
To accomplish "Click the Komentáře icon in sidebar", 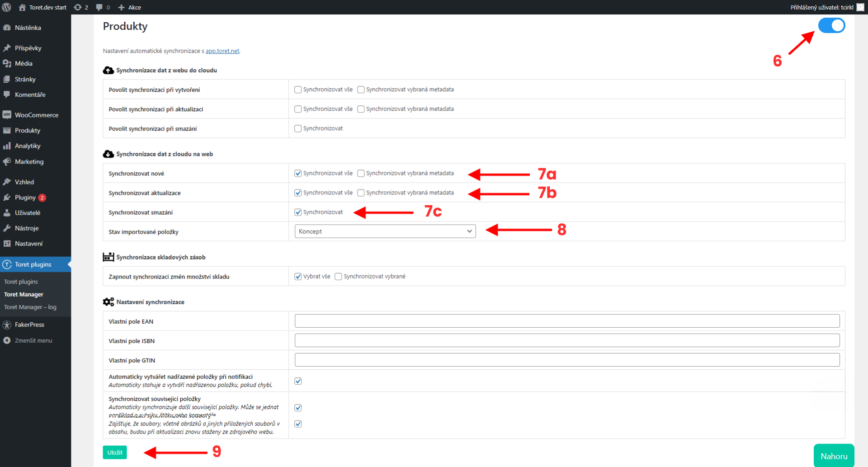I will tap(7, 94).
